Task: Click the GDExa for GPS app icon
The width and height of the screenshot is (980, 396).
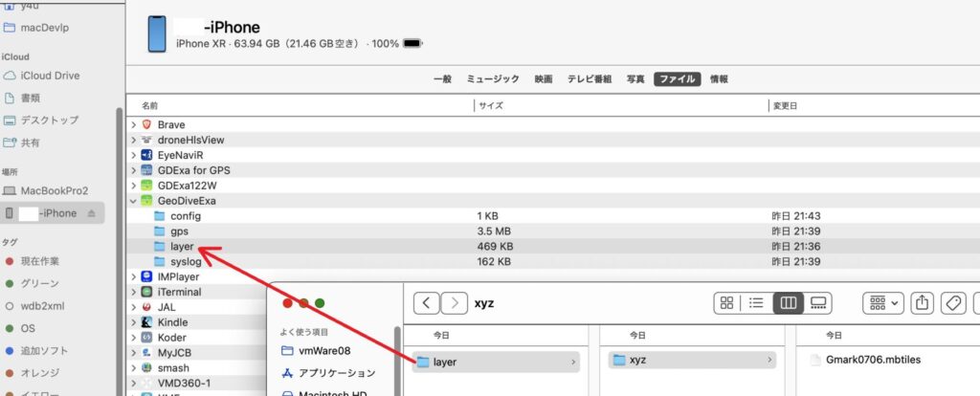Action: [146, 170]
